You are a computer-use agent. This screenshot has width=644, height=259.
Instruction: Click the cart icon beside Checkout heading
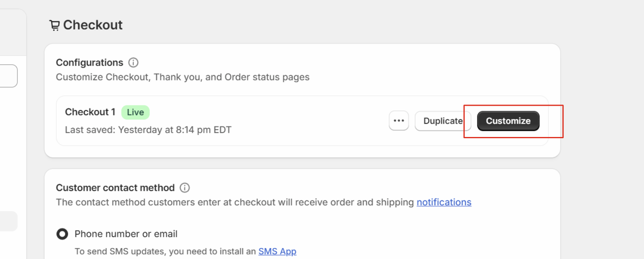coord(54,25)
